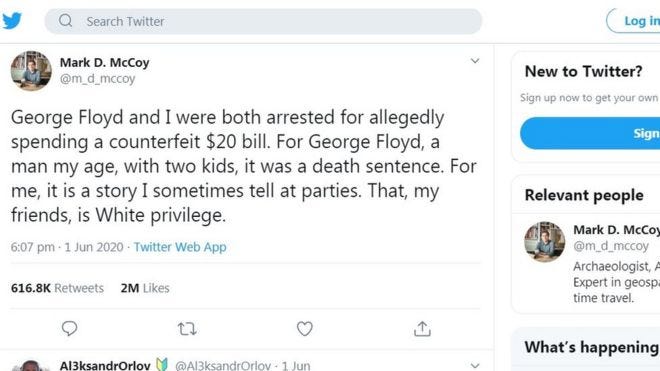Click the search magnifier icon
Image resolution: width=660 pixels, height=371 pixels.
point(66,20)
